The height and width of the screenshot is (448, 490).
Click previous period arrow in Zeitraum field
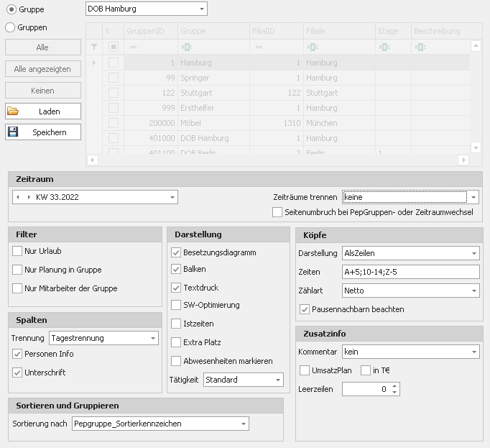click(17, 197)
